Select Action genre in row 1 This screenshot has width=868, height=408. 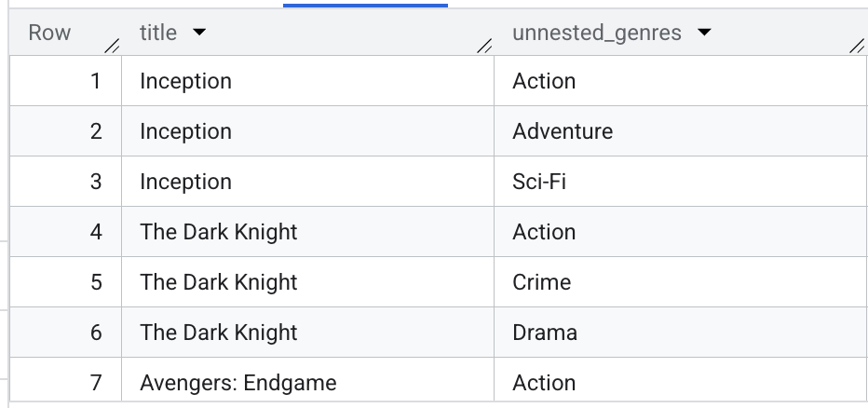coord(544,81)
